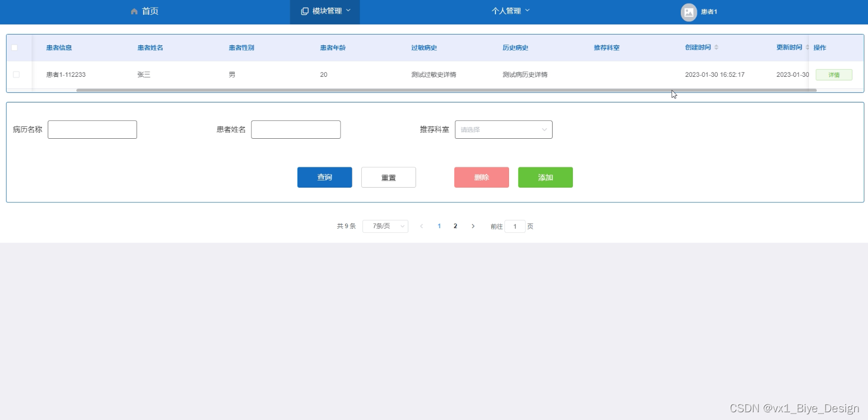Click the user avatar image icon
This screenshot has height=420, width=868.
(689, 12)
